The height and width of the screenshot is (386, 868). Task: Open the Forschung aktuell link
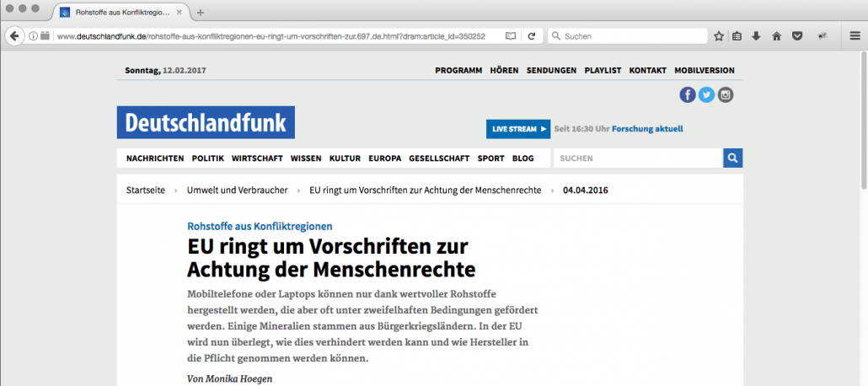coord(647,128)
